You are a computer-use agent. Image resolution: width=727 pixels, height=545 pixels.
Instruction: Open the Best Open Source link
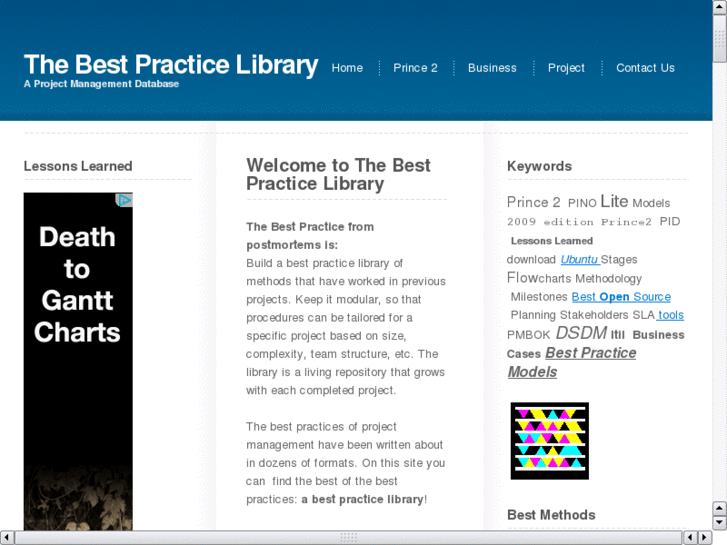pos(621,297)
